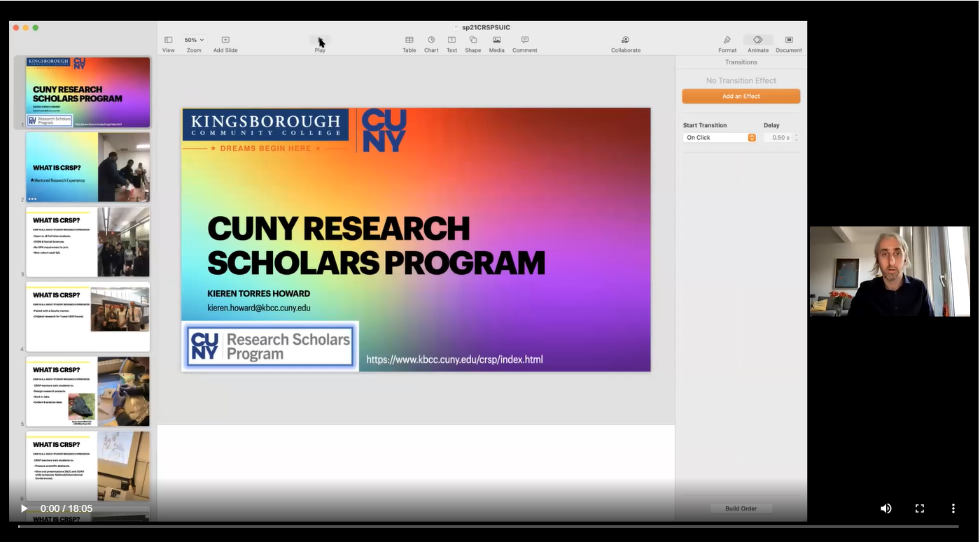Screen dimensions: 980x542
Task: Click the slide title CUNY RESEARCH SCHOLARS PROGRAM
Action: pos(376,245)
